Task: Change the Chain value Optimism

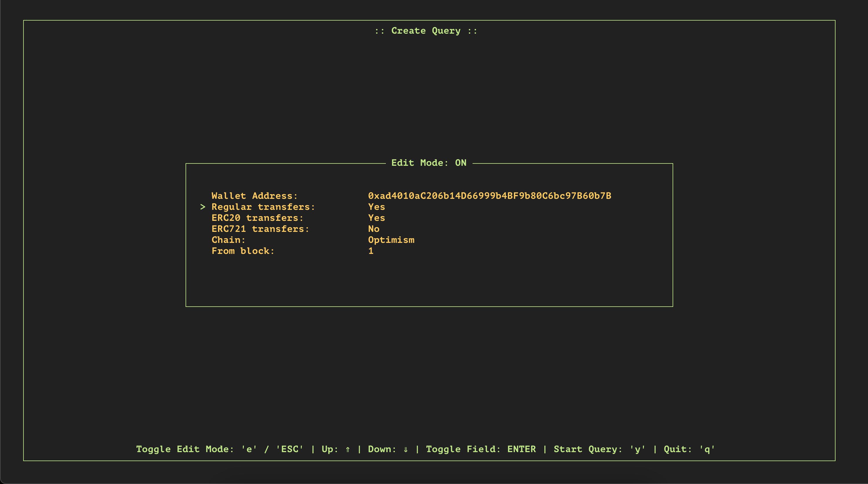Action: click(x=391, y=240)
